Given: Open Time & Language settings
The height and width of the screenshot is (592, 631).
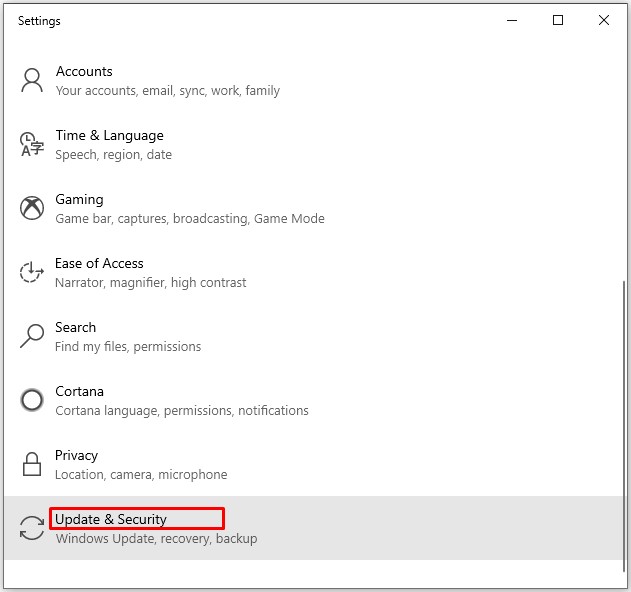Looking at the screenshot, I should (109, 136).
